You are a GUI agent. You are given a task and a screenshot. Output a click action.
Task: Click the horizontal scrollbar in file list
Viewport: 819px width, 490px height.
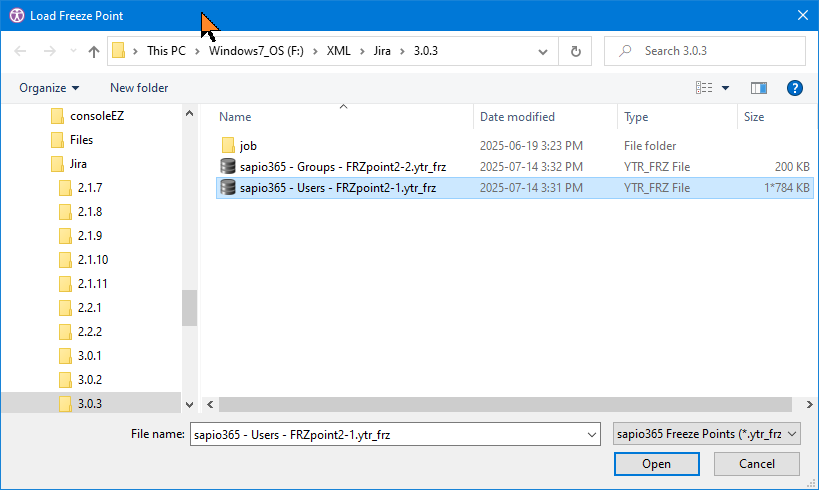coord(500,404)
